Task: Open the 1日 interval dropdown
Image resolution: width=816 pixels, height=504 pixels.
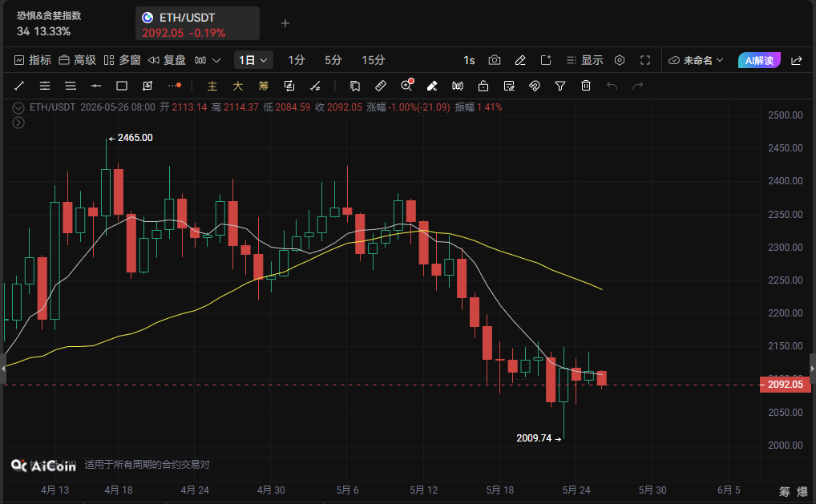Action: pyautogui.click(x=253, y=60)
